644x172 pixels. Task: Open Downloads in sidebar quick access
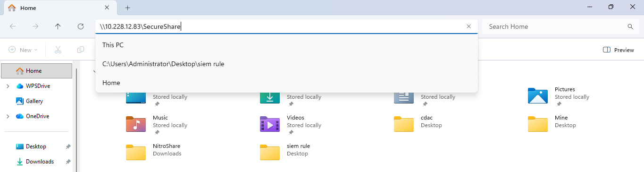pos(40,162)
